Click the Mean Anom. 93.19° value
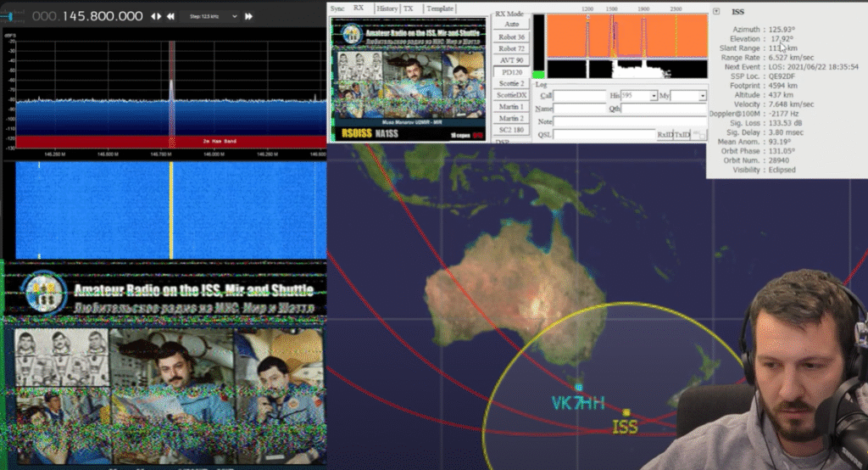The width and height of the screenshot is (868, 470). click(x=780, y=142)
